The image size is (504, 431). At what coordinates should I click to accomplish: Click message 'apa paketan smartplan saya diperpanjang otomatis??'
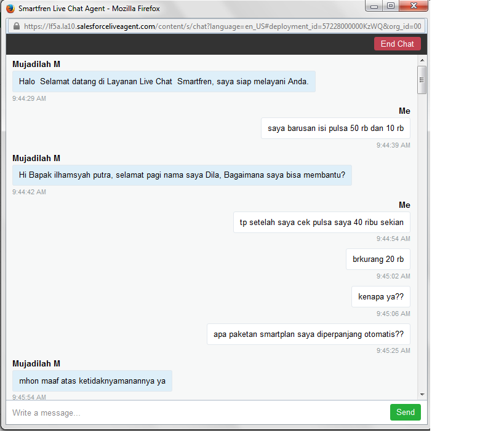(x=308, y=334)
